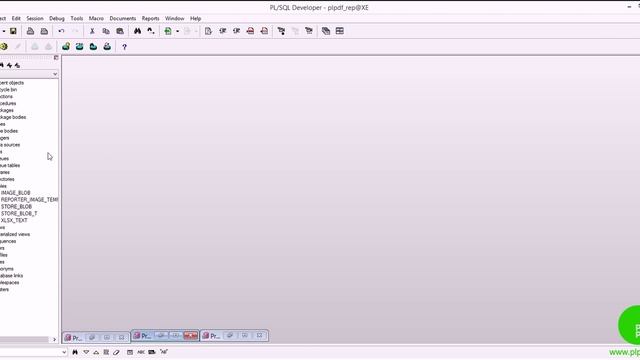640x360 pixels.
Task: Cut selection with scissors icon
Action: click(92, 31)
